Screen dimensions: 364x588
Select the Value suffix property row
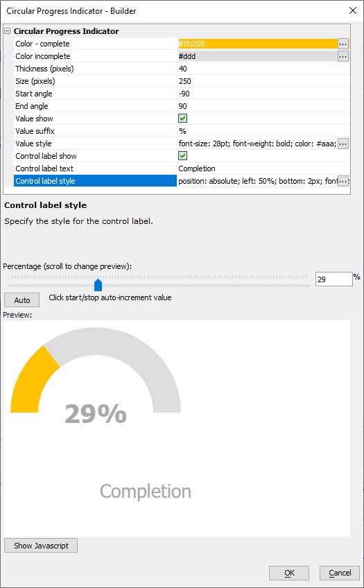point(182,131)
